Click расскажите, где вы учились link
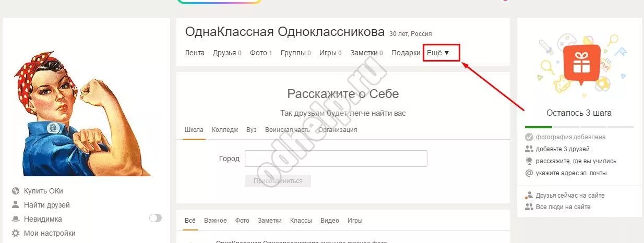The image size is (644, 243). click(x=576, y=161)
